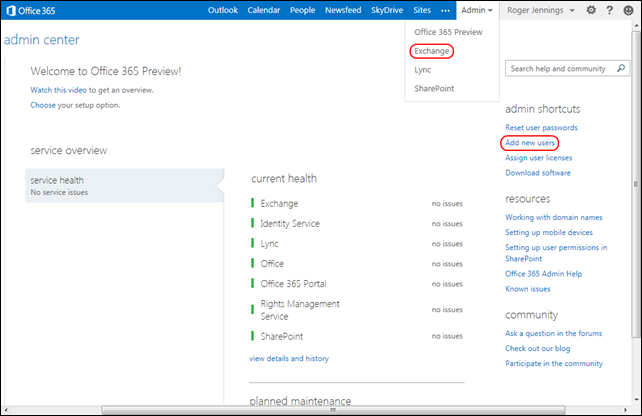Click Check out our blog link
This screenshot has height=416, width=642.
tap(538, 348)
